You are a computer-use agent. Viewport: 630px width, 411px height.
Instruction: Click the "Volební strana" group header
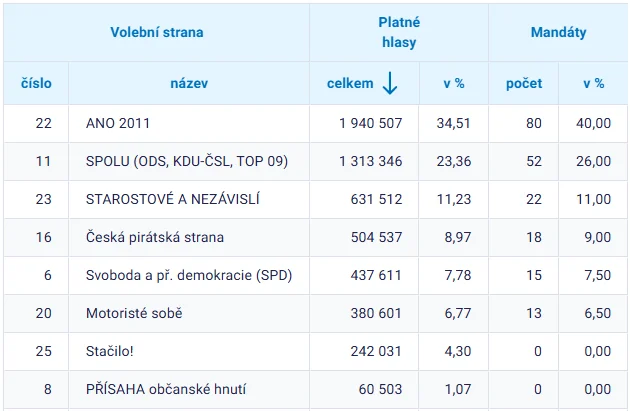tap(156, 32)
